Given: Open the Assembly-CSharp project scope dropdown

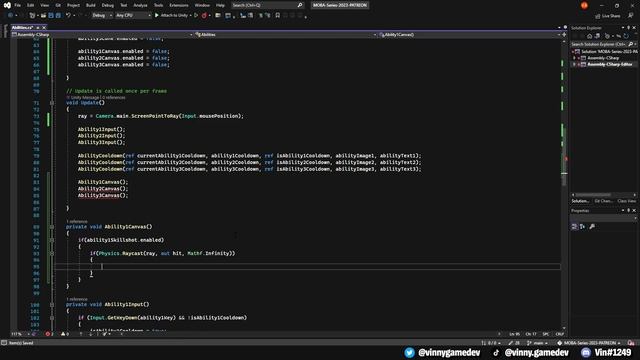Looking at the screenshot, I should coord(102,35).
